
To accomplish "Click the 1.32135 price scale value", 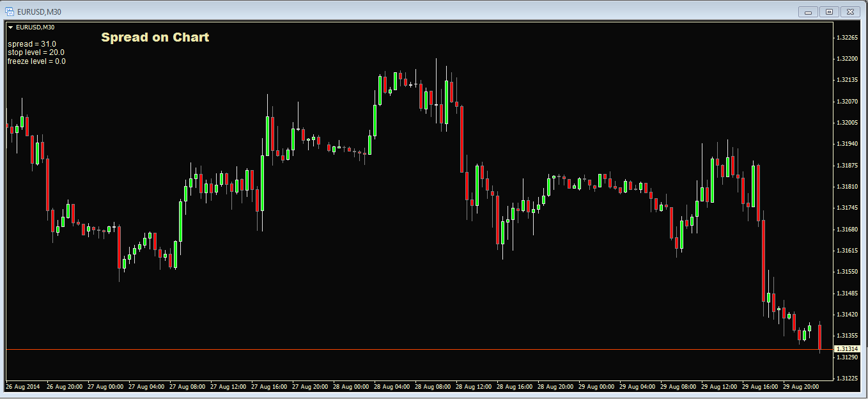I will pos(847,80).
